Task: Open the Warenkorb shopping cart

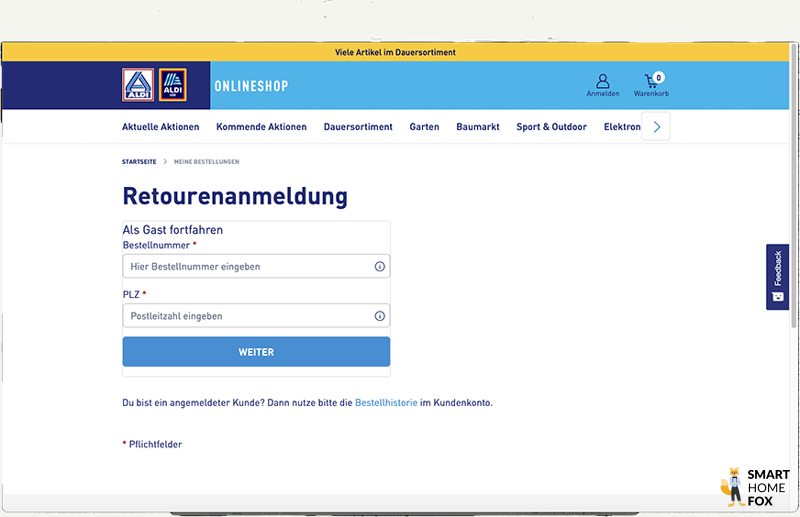Action: pyautogui.click(x=651, y=85)
